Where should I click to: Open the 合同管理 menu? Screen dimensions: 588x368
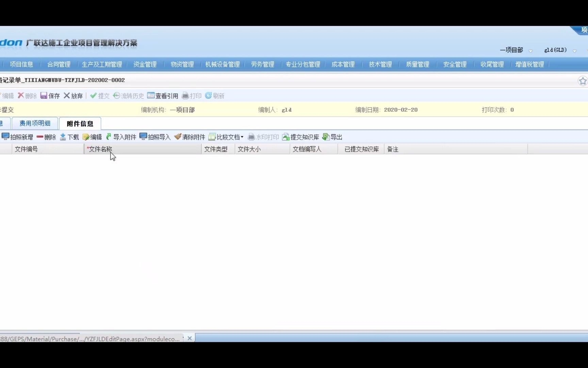(x=59, y=64)
